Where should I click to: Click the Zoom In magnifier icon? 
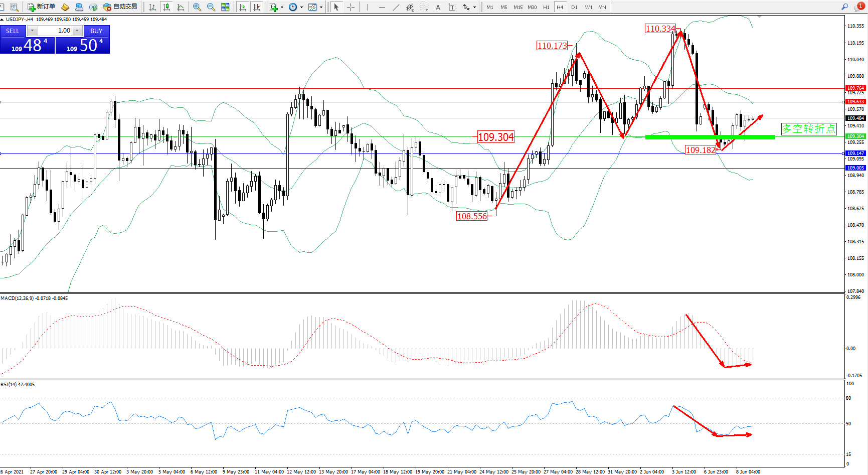pyautogui.click(x=197, y=7)
